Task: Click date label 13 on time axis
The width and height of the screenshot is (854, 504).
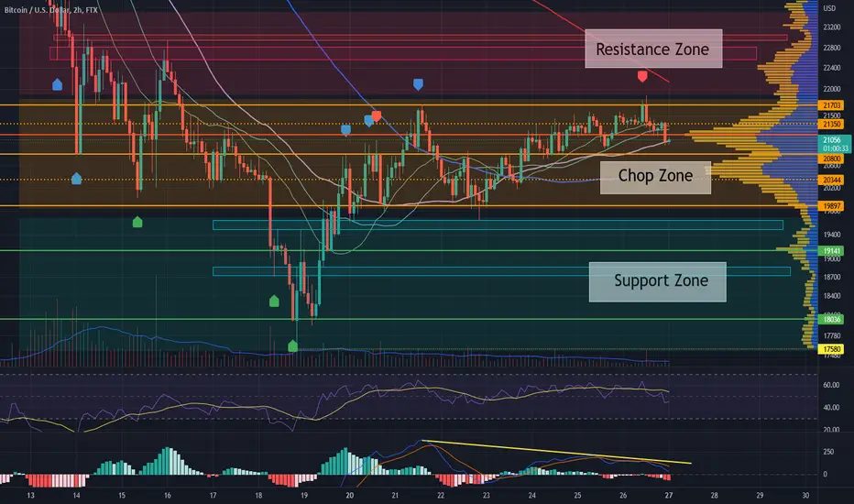Action: pos(30,495)
